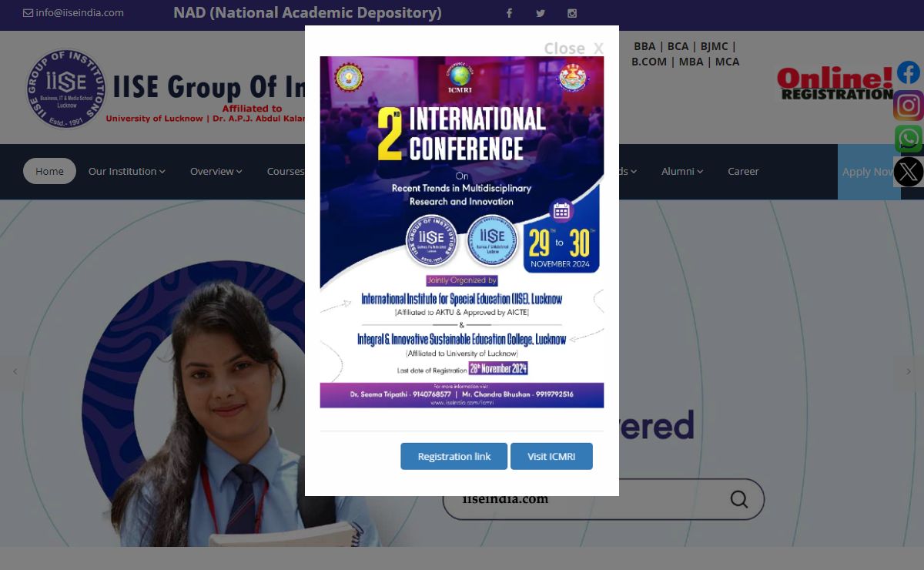
Task: Go to next slide with right arrow
Action: pyautogui.click(x=909, y=371)
